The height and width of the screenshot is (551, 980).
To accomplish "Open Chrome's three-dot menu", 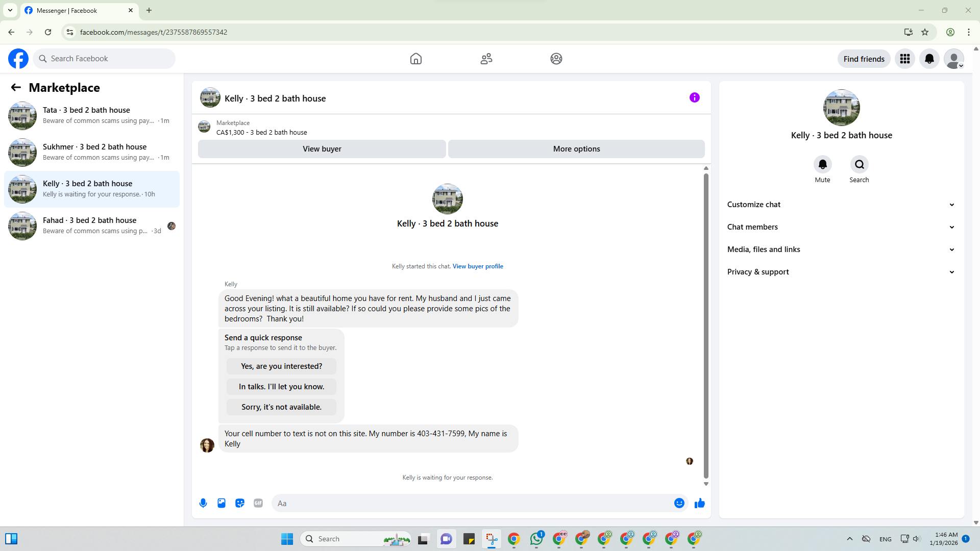I will pos(969,32).
